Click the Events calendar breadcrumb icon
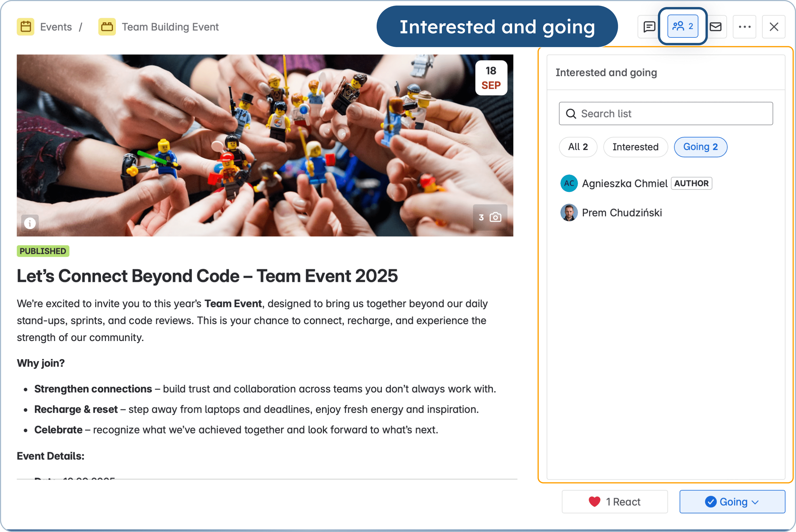Image resolution: width=796 pixels, height=532 pixels. tap(25, 26)
